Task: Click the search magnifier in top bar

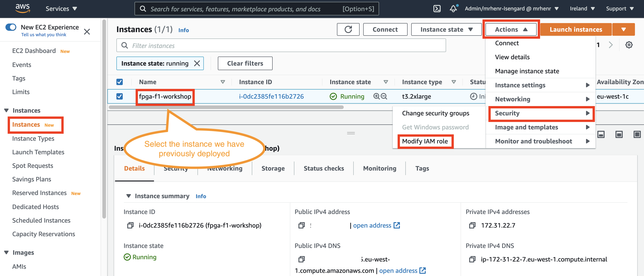Action: [x=143, y=9]
